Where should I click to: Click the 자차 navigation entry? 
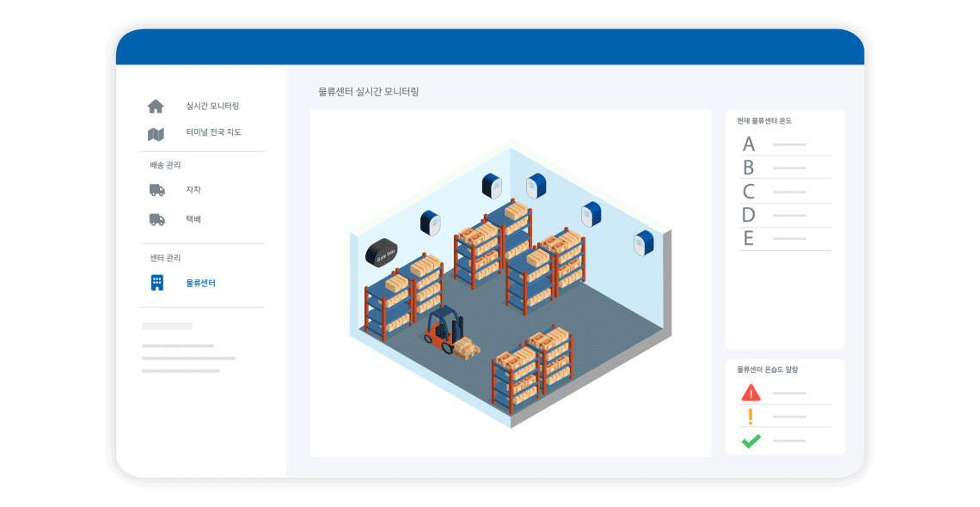click(193, 189)
